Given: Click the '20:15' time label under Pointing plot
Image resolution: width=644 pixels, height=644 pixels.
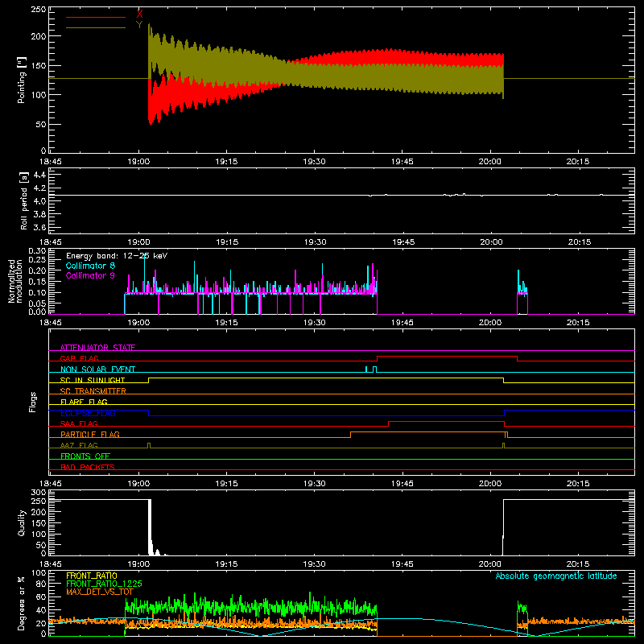Looking at the screenshot, I should [x=578, y=162].
